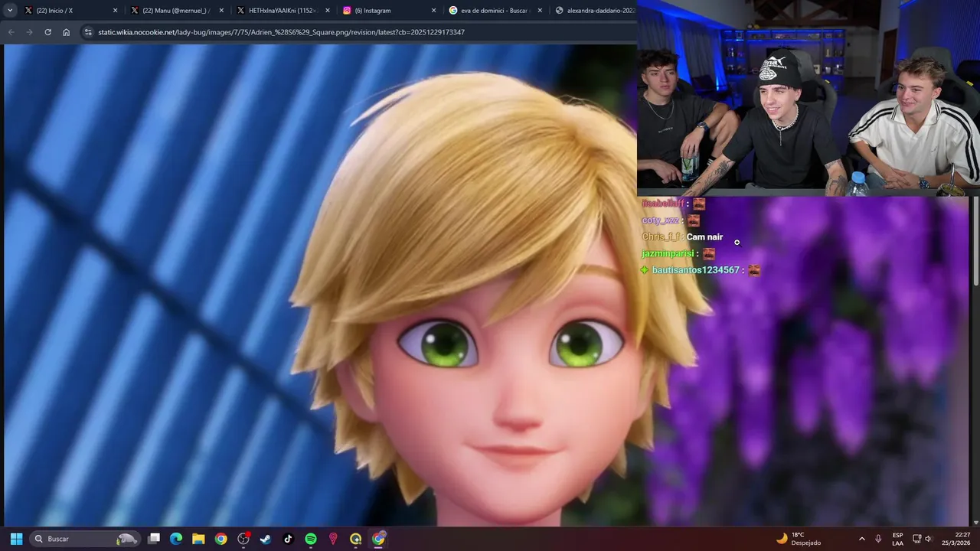View site information icon in address bar

(88, 32)
